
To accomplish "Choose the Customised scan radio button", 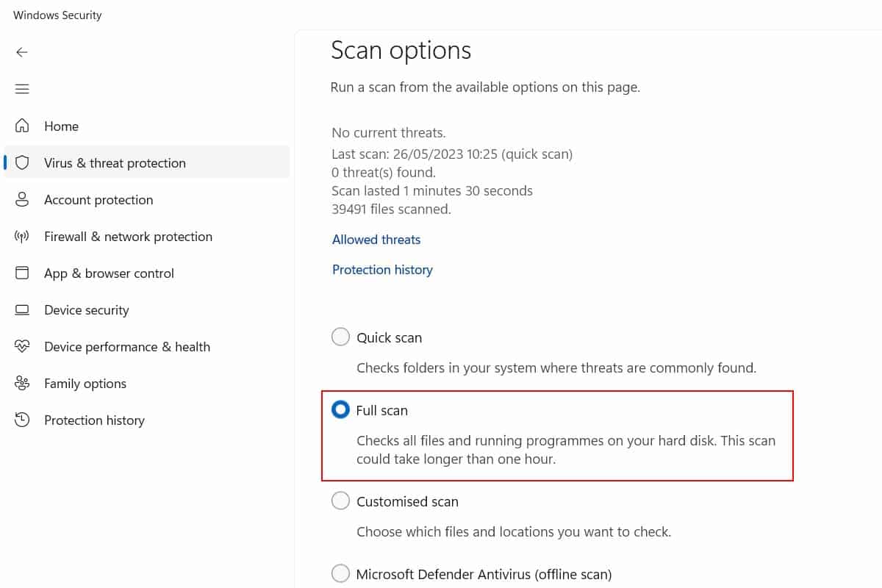I will coord(340,501).
